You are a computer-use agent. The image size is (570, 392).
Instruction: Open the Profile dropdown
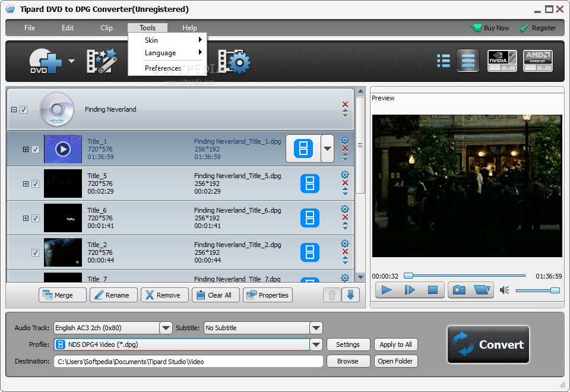(x=316, y=344)
